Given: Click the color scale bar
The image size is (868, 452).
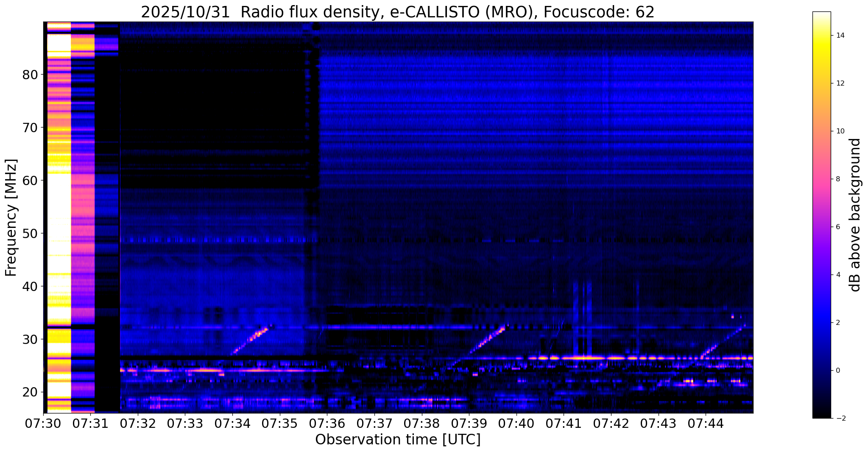Looking at the screenshot, I should click(821, 215).
